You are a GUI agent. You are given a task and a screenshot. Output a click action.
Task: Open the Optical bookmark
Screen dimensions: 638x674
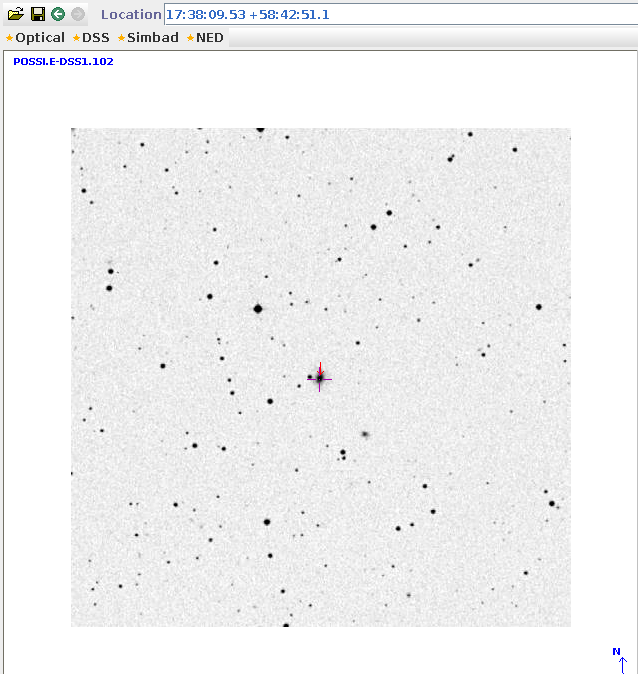35,38
